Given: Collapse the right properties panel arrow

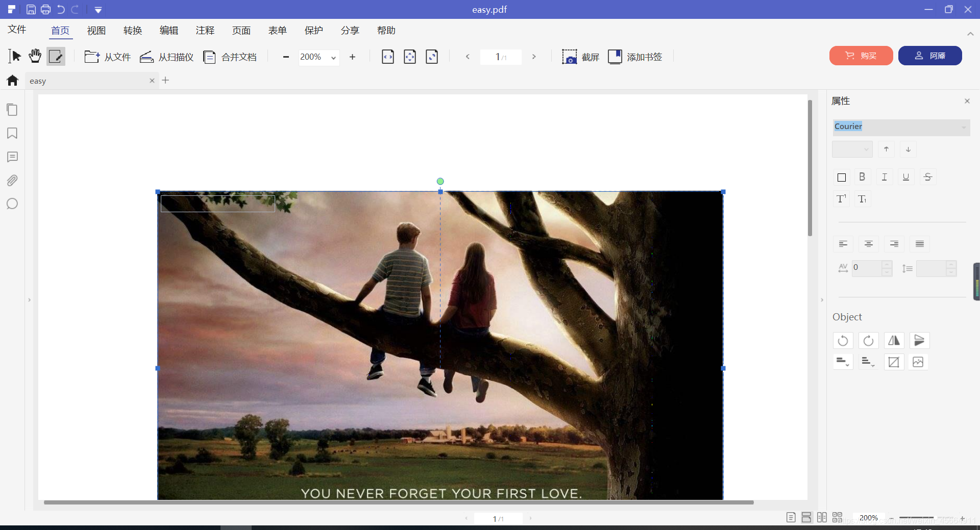Looking at the screenshot, I should tap(822, 300).
